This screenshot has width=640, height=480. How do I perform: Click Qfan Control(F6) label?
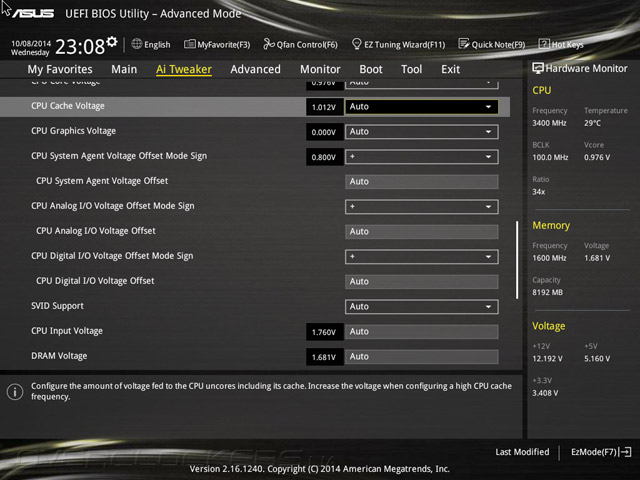coord(307,44)
